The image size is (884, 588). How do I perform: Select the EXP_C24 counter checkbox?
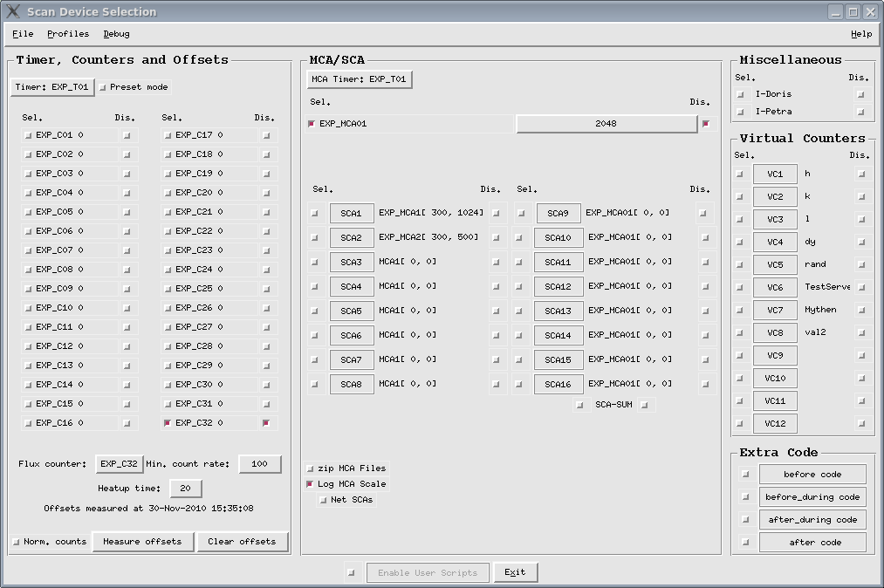(168, 270)
